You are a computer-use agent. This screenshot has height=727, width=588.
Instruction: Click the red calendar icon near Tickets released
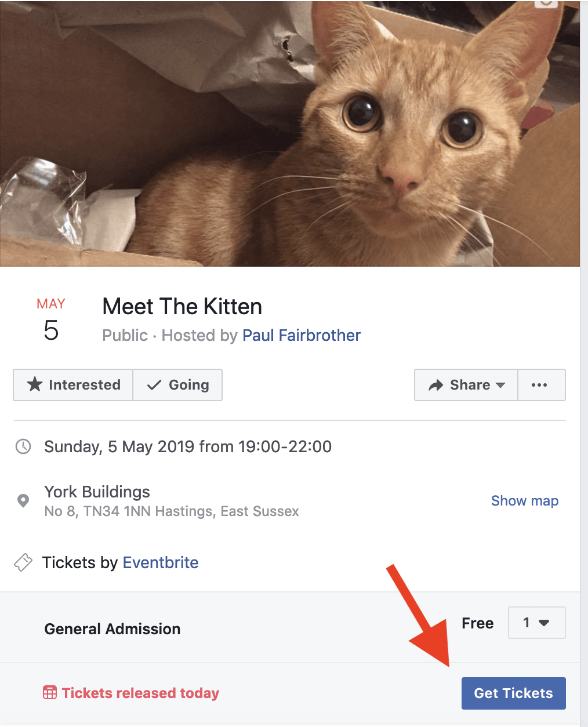tap(50, 693)
